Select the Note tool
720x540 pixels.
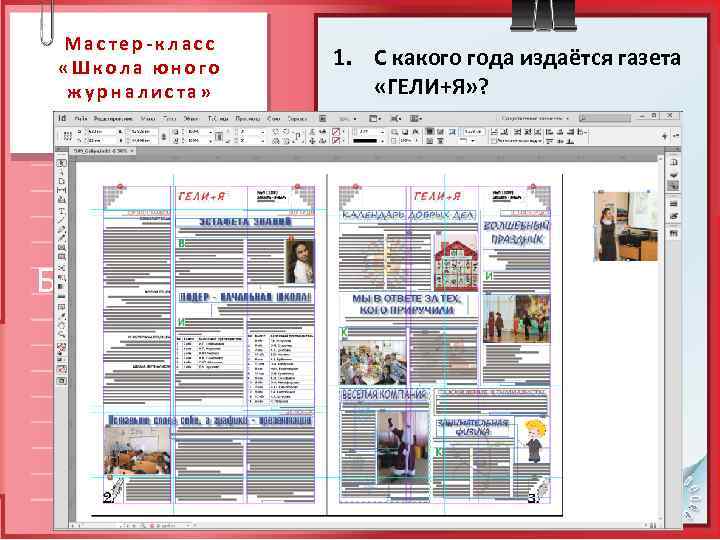(x=61, y=307)
